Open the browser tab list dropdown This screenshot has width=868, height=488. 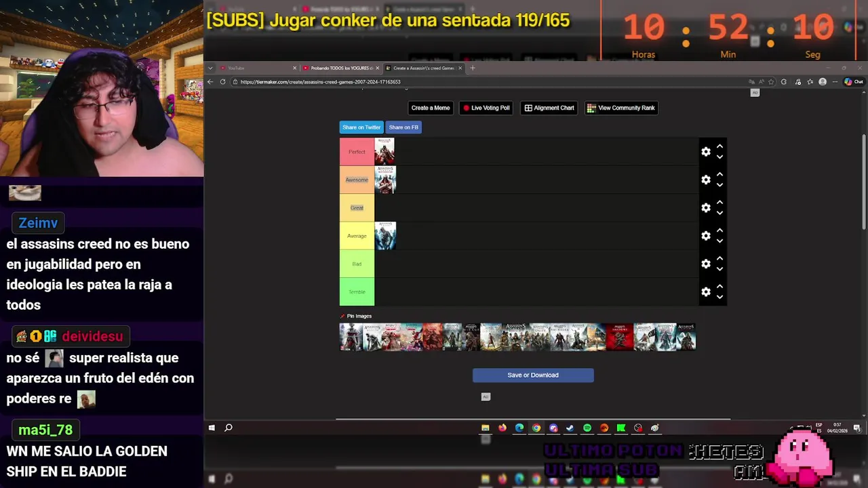(x=210, y=68)
